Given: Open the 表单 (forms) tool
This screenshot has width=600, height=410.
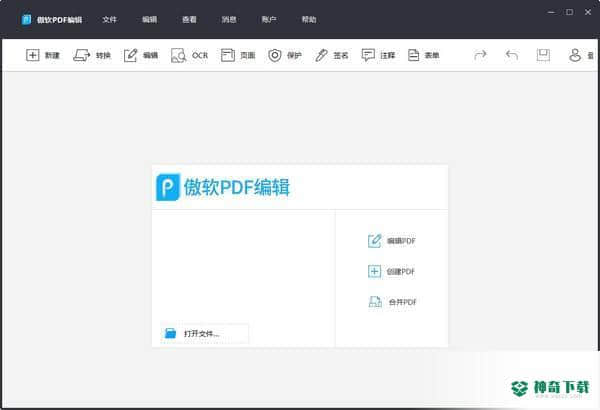Looking at the screenshot, I should tap(423, 56).
